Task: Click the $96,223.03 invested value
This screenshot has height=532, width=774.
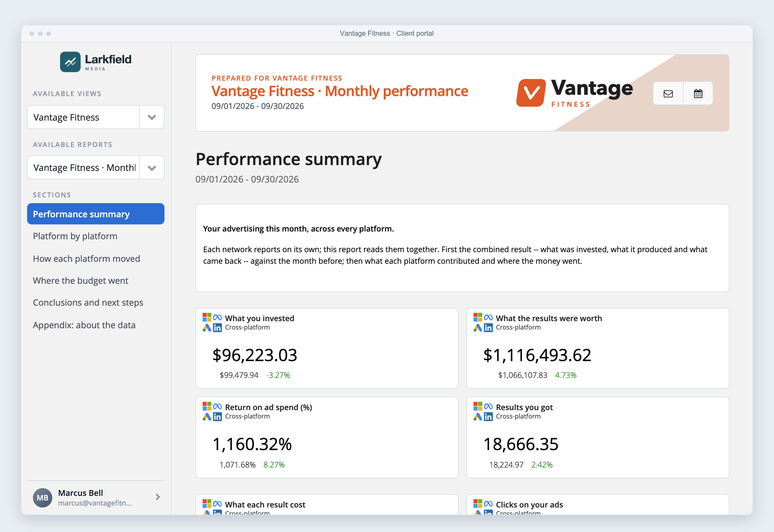Action: click(255, 355)
